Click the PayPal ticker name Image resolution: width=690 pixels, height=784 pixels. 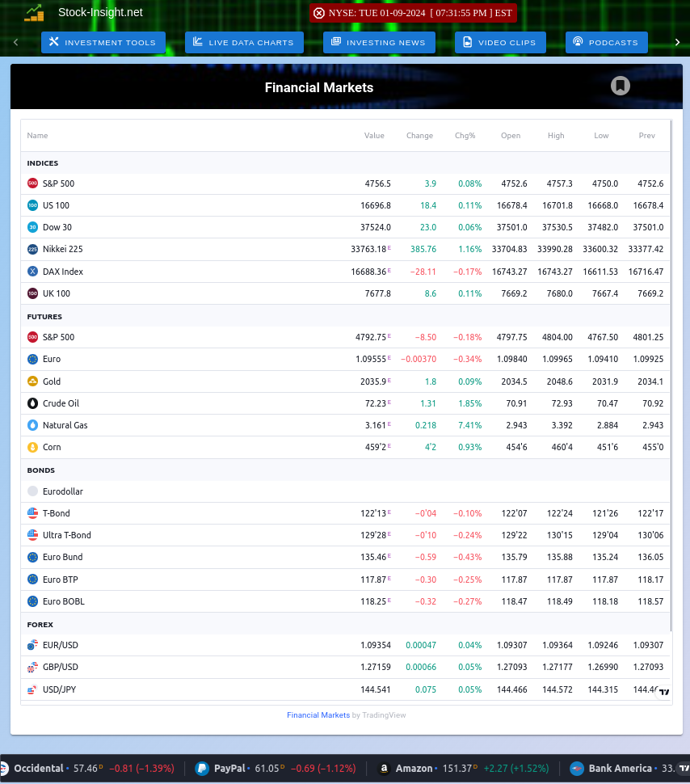pyautogui.click(x=229, y=768)
